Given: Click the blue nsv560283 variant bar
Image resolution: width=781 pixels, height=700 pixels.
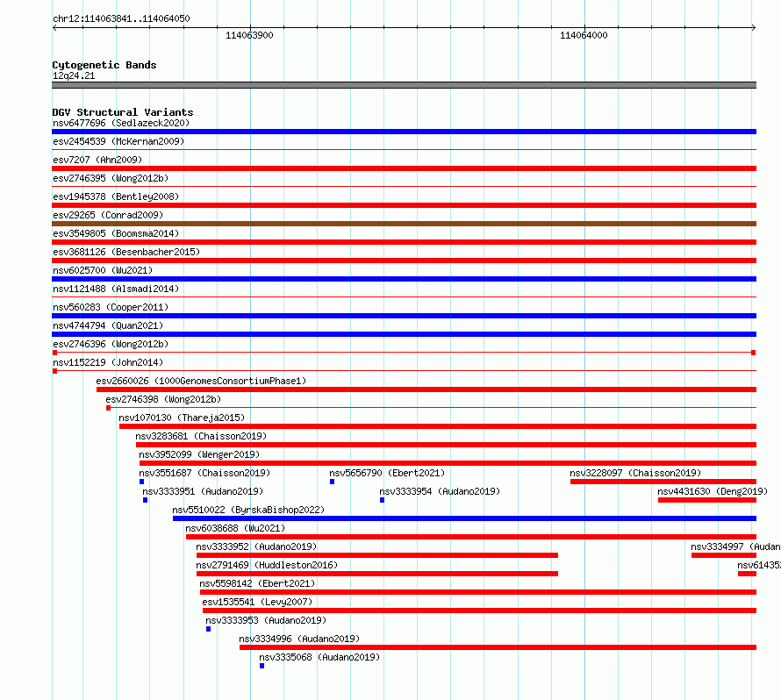Looking at the screenshot, I should tap(404, 316).
